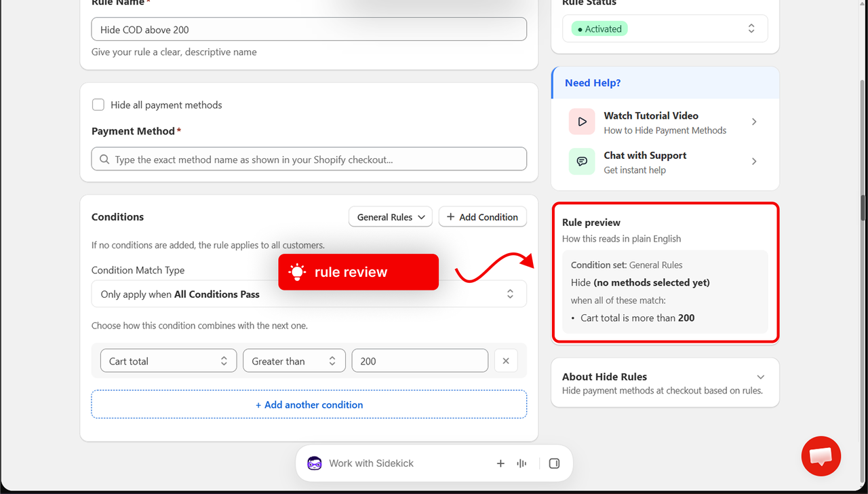Screen dimensions: 868x494
Task: Click Add another condition
Action: tap(309, 404)
